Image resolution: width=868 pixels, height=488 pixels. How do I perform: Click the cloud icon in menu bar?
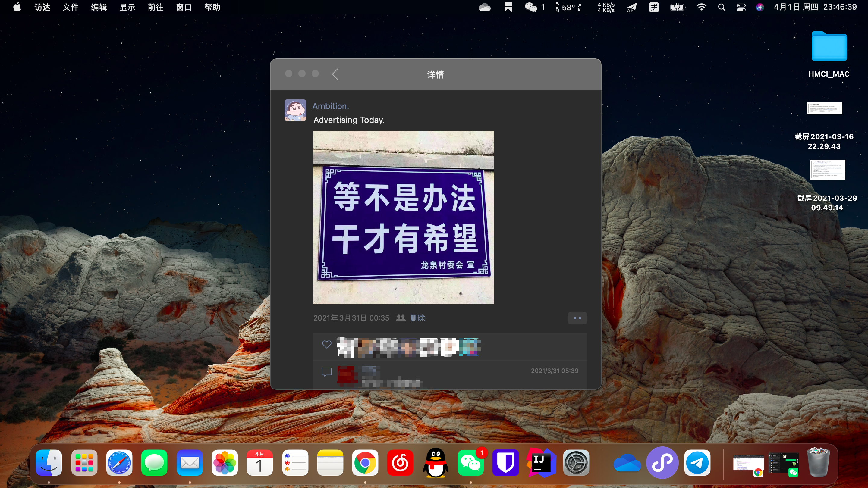tap(484, 7)
